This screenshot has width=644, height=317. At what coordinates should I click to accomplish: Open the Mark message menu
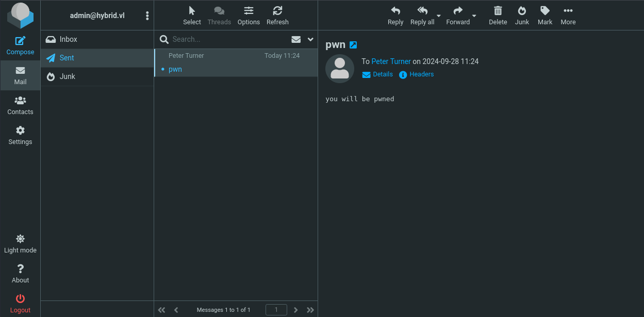[x=545, y=15]
